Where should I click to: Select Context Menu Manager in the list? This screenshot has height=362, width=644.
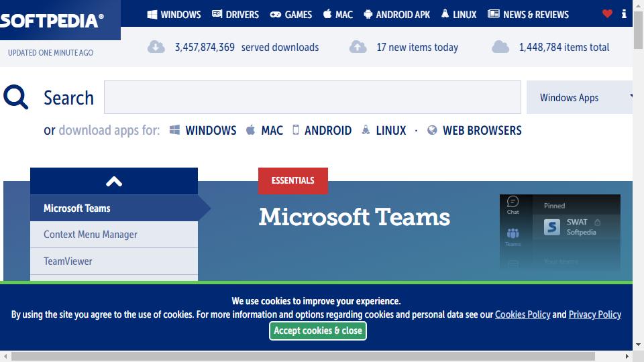pyautogui.click(x=114, y=235)
